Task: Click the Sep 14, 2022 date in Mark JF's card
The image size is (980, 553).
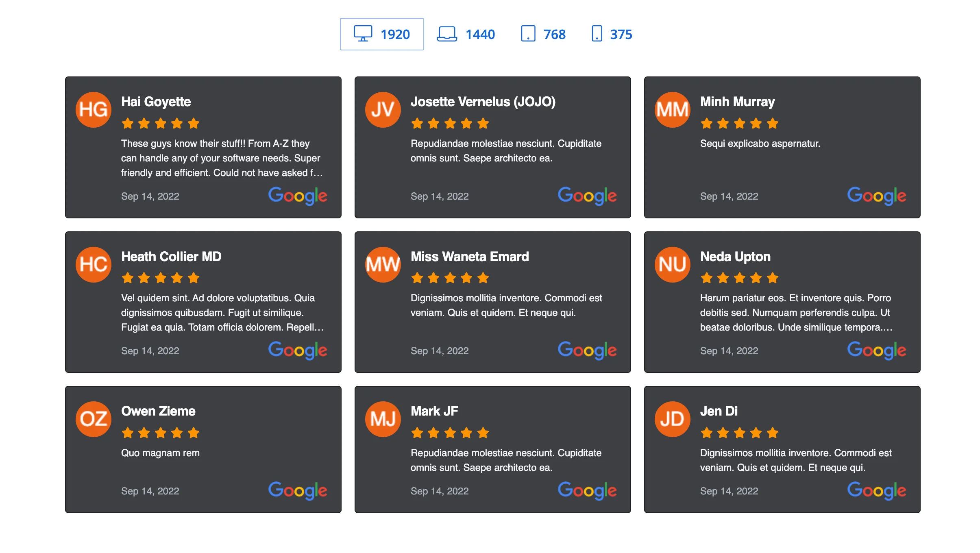Action: [440, 491]
